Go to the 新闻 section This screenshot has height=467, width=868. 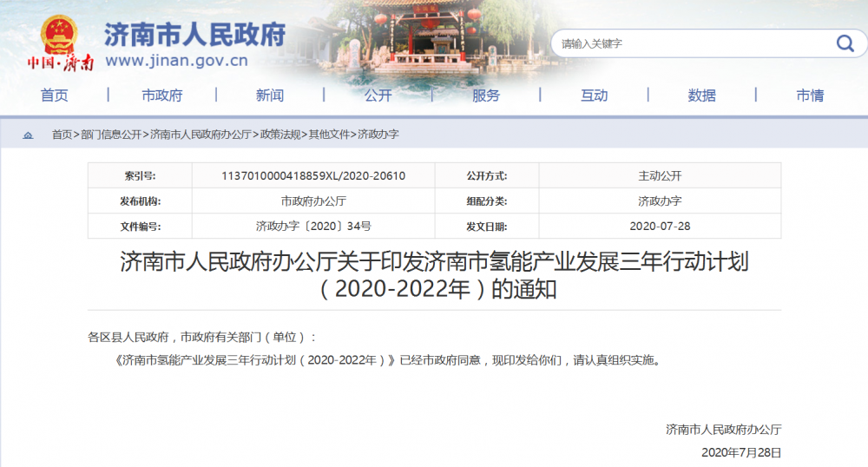point(270,95)
